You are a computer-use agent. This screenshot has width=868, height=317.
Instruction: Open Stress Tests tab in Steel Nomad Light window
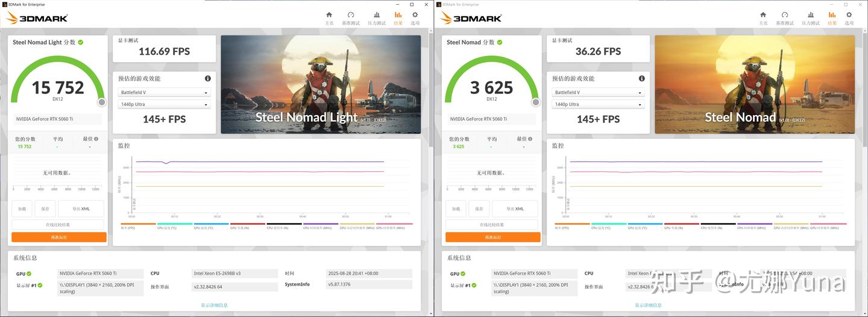pos(377,18)
